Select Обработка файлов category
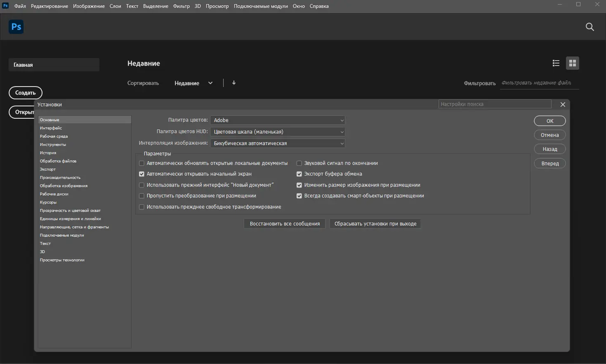Image resolution: width=606 pixels, height=364 pixels. (x=85, y=161)
